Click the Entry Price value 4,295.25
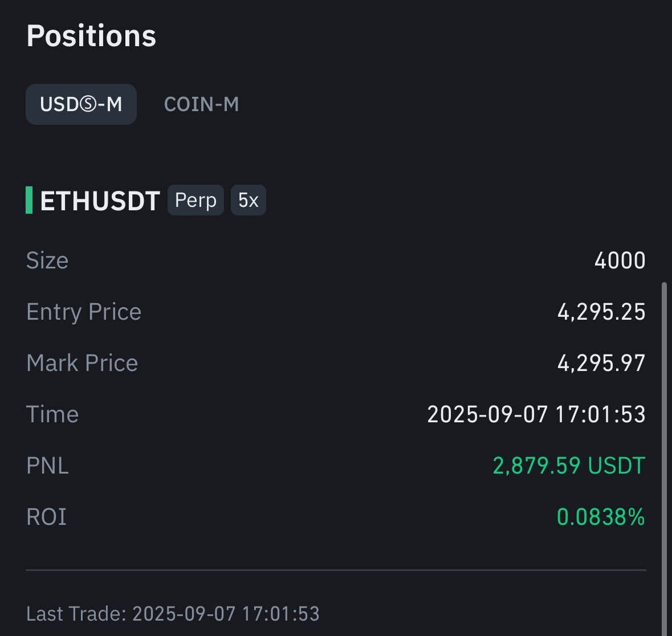Screen dimensions: 672x636 (x=601, y=312)
